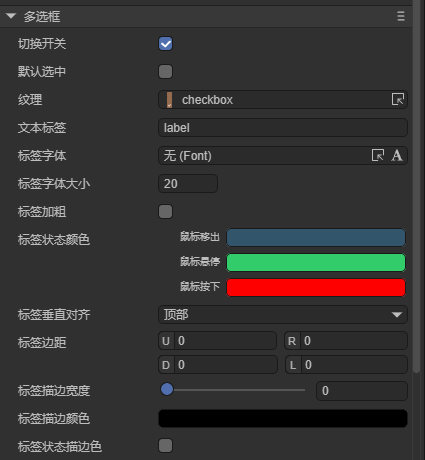
Task: Enable the 标签加粗 checkbox
Action: [x=165, y=212]
